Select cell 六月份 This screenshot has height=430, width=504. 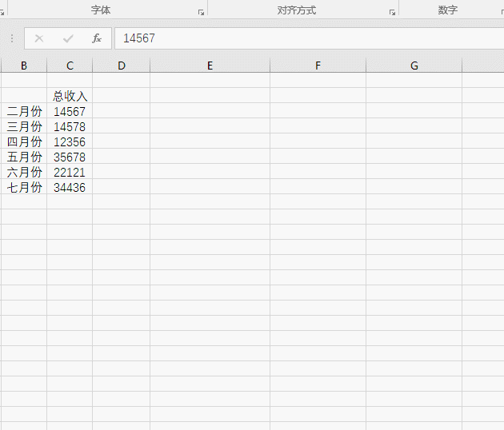click(x=24, y=172)
